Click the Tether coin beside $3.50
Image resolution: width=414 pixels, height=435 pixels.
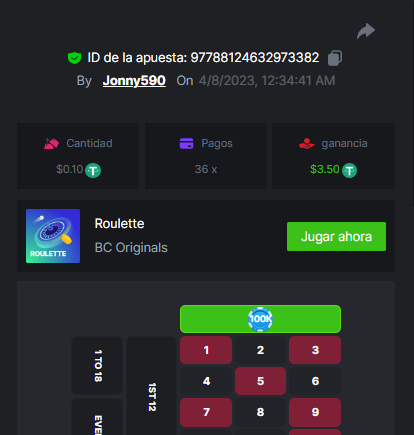coord(349,170)
